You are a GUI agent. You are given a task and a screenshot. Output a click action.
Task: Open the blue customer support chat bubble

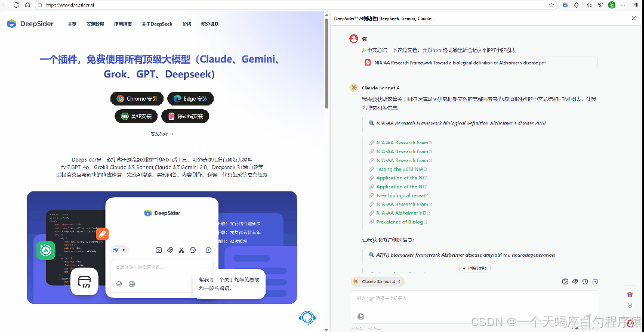[x=307, y=317]
